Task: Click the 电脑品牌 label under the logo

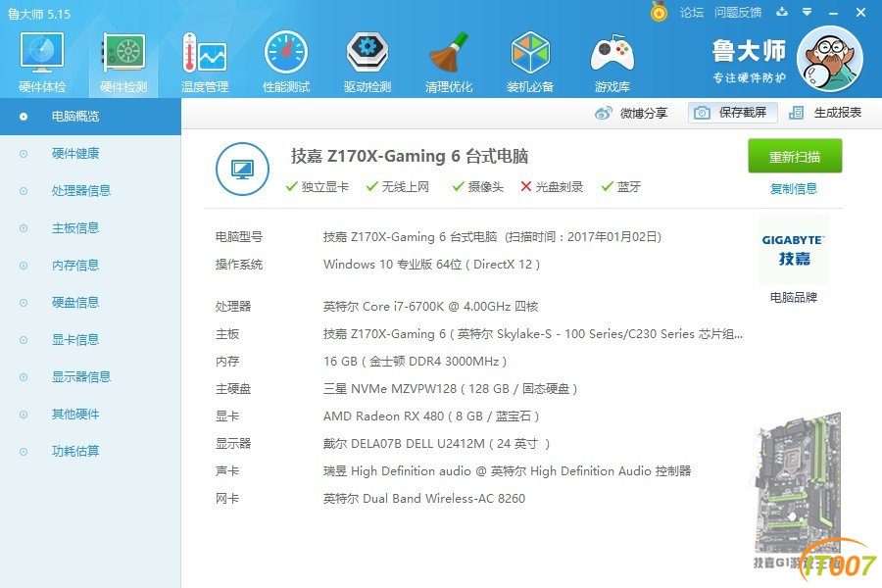Action: click(x=794, y=298)
